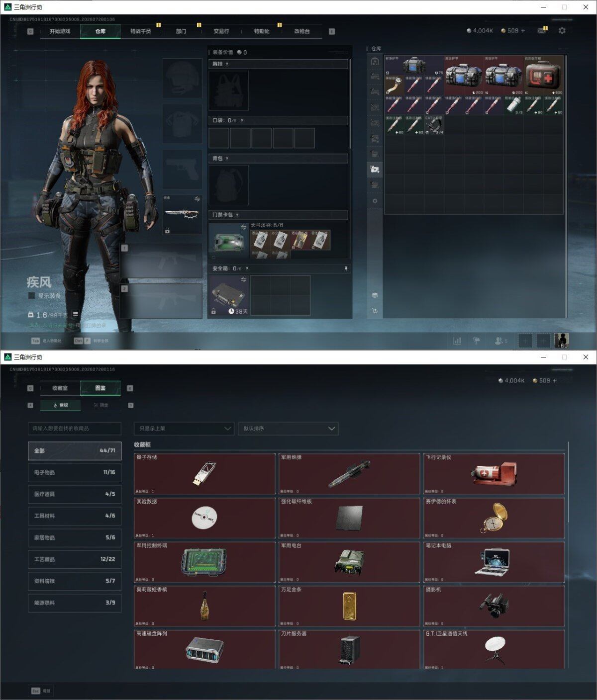Click the empty helmet slot
Screen dimensions: 597x700
point(182,78)
